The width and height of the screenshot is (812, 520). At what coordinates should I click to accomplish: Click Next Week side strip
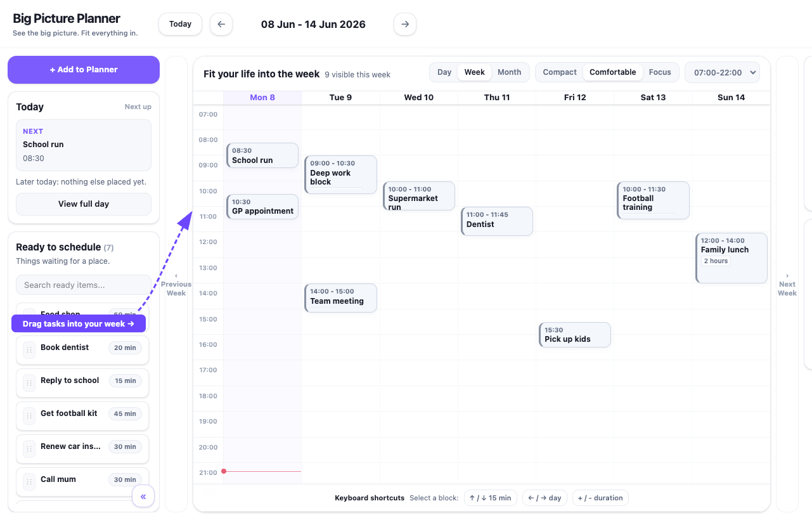pyautogui.click(x=787, y=284)
